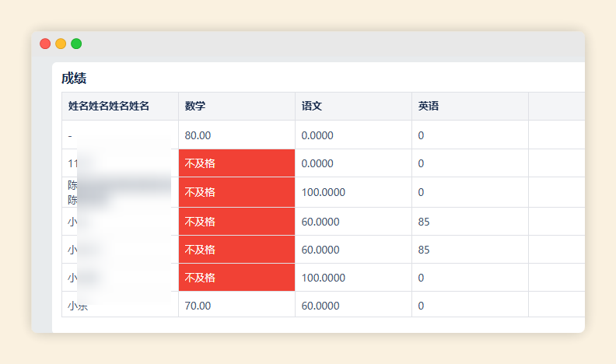Viewport: 616px width, 364px height.
Task: Click the topmost 85 English score
Action: [x=424, y=222]
